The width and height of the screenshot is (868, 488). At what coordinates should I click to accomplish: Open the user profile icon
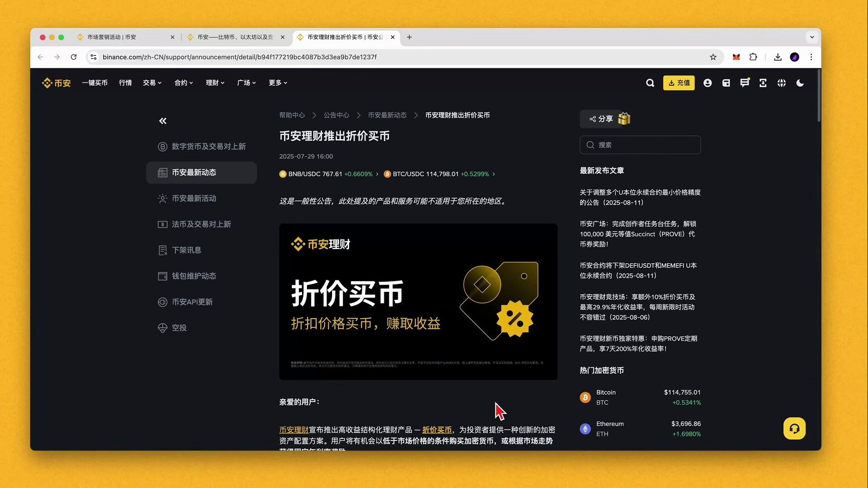click(x=708, y=83)
